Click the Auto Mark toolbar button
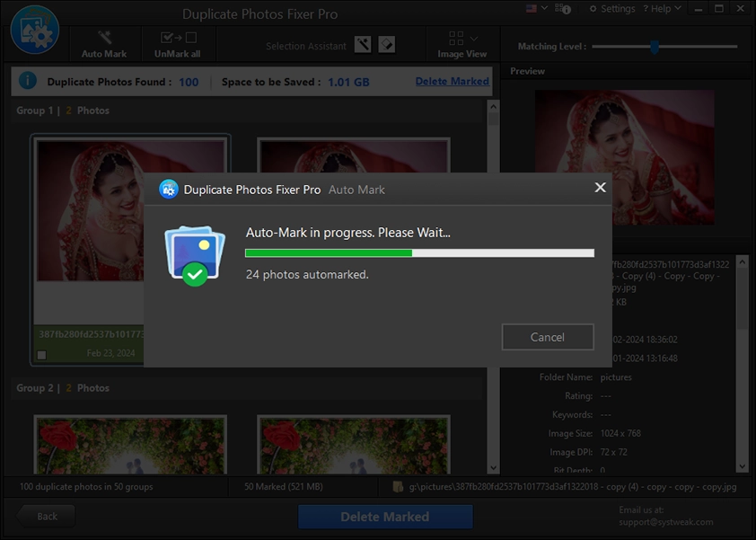 pos(104,44)
